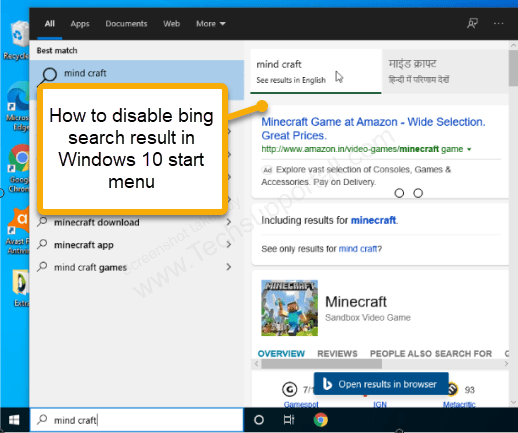Click the Minecraft game cover thumbnail
The image size is (518, 433).
pos(289,308)
